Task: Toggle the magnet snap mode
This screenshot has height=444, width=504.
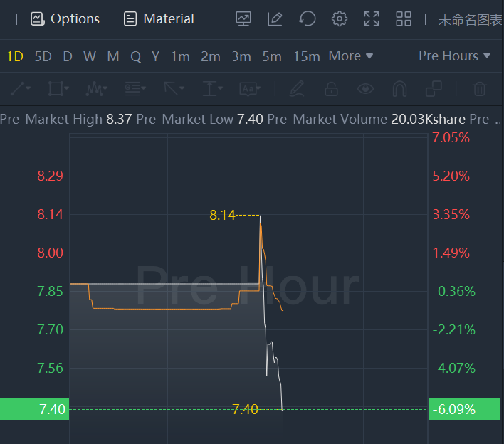Action: click(400, 89)
